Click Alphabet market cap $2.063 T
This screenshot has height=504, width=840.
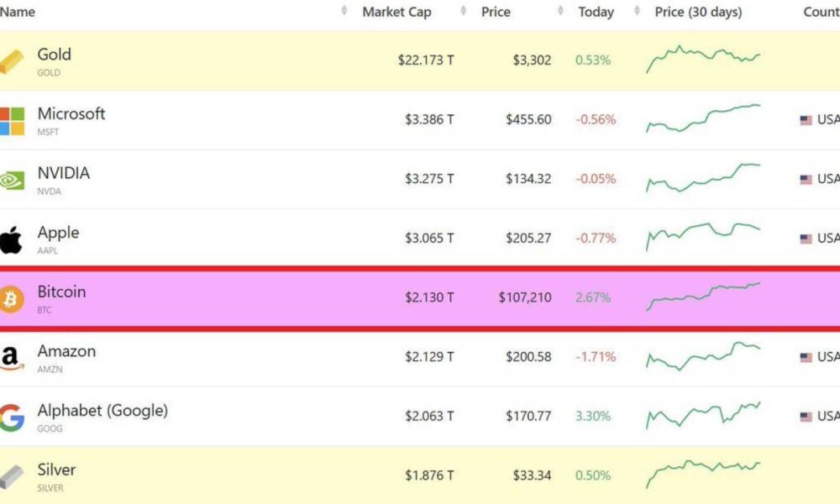(x=429, y=416)
